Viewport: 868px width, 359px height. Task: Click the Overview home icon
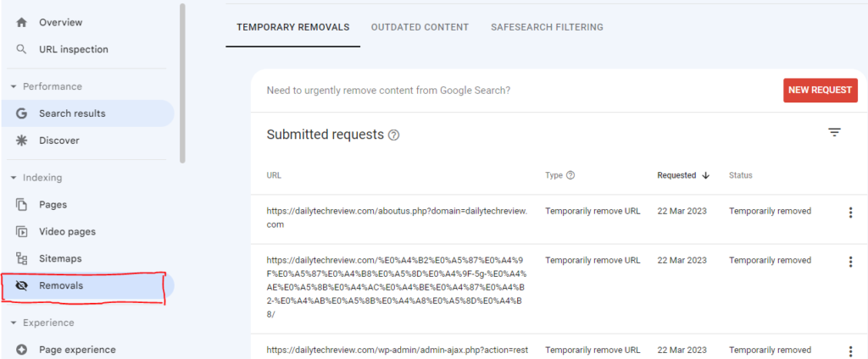click(x=22, y=22)
